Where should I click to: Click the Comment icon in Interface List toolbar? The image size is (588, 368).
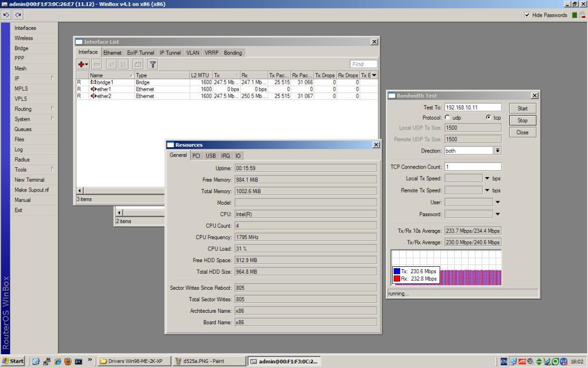tap(138, 64)
